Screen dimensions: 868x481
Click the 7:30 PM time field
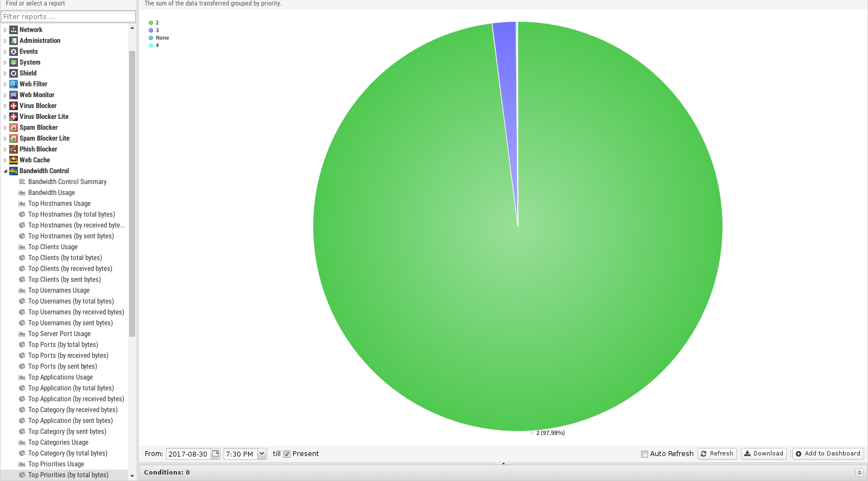(240, 454)
